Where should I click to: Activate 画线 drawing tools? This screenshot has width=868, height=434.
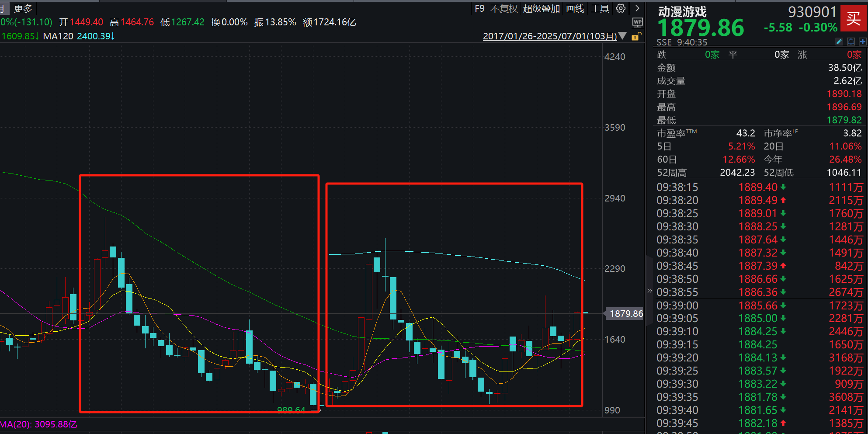[x=575, y=9]
